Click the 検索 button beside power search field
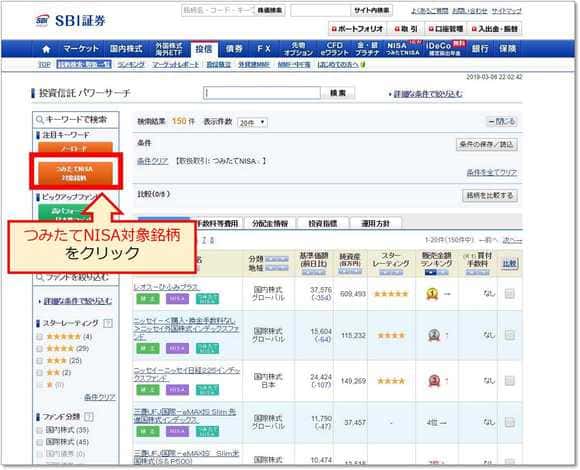The image size is (580, 470). coord(338,93)
